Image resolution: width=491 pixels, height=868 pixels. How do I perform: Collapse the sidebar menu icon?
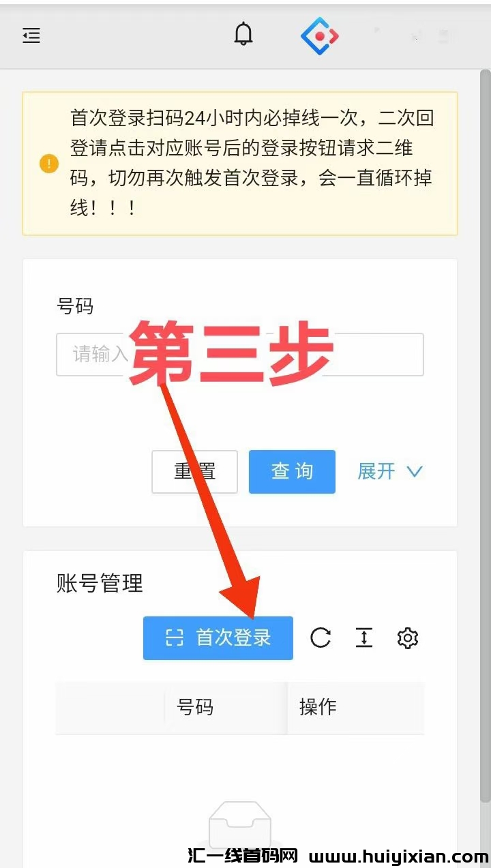[x=31, y=36]
